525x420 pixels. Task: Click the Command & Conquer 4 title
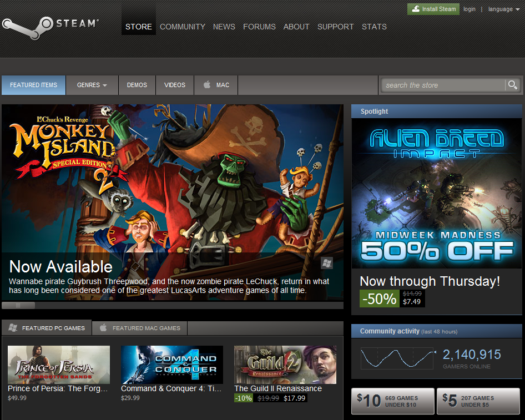click(171, 388)
